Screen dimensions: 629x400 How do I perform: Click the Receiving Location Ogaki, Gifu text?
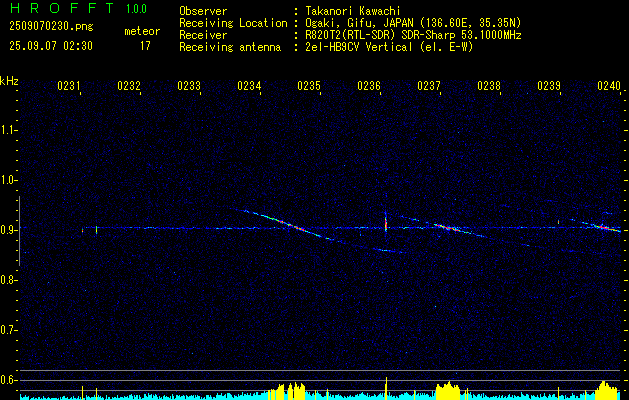pos(413,23)
